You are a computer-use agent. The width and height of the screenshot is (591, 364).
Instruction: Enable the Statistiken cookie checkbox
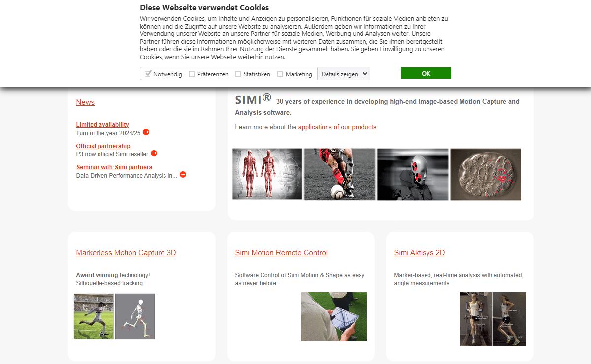pos(238,74)
